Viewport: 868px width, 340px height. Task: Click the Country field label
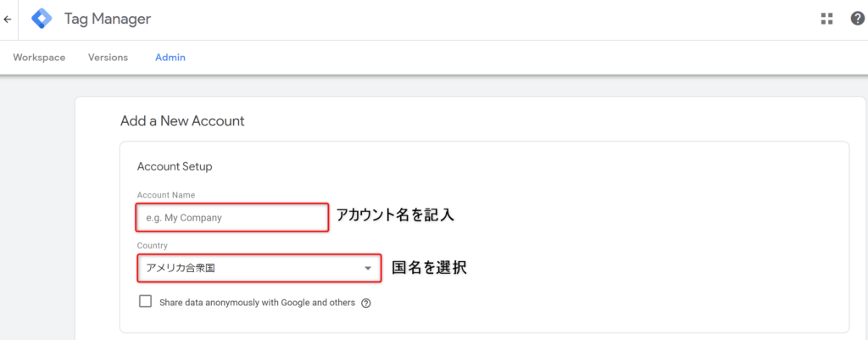click(153, 245)
